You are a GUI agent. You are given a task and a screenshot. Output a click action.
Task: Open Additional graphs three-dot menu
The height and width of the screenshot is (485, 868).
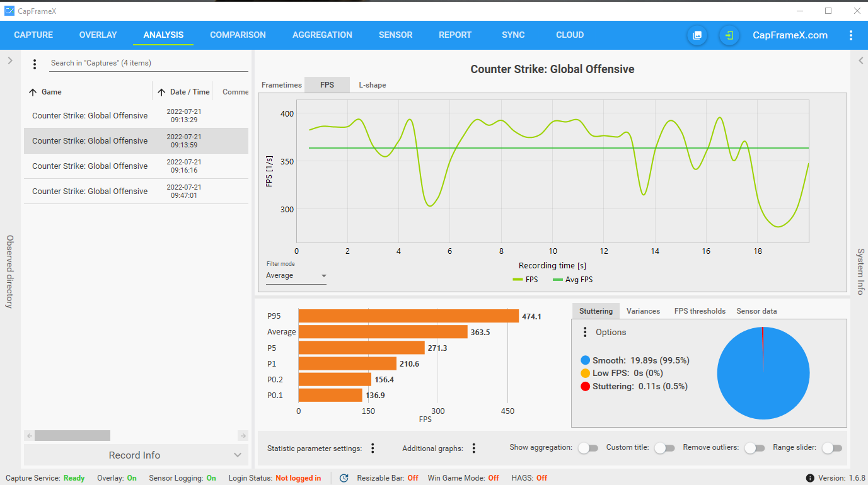pyautogui.click(x=473, y=448)
